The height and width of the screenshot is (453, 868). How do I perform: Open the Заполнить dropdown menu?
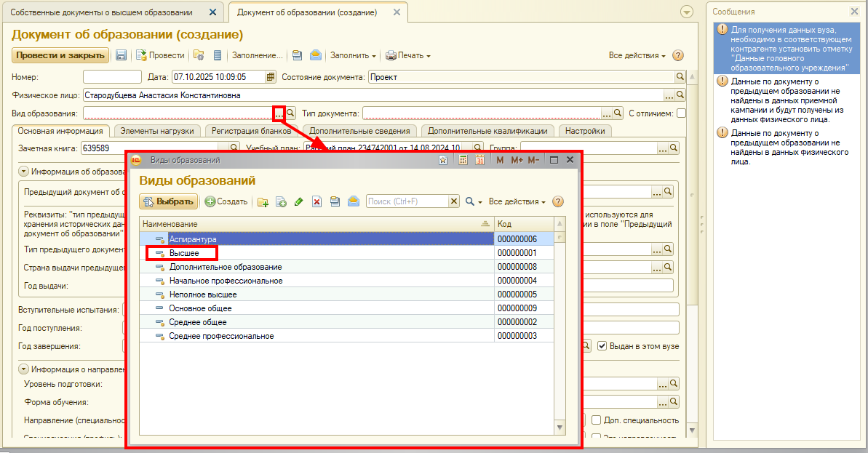[353, 55]
